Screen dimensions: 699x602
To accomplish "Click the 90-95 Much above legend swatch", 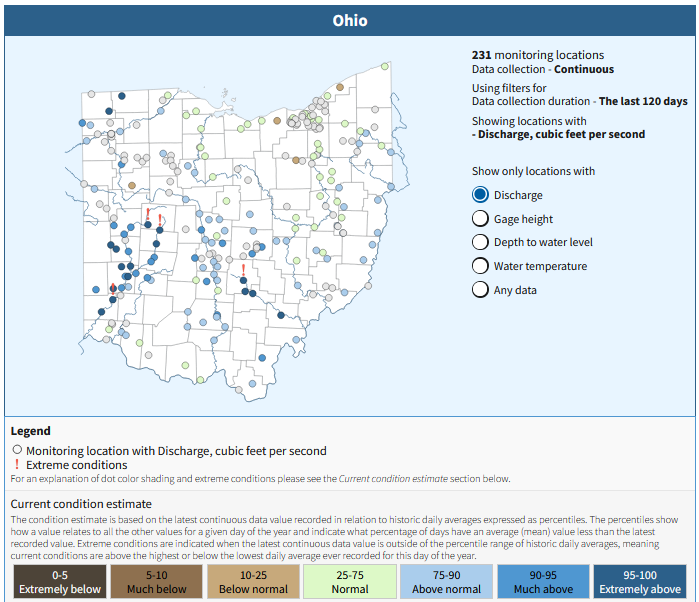I will (x=543, y=581).
